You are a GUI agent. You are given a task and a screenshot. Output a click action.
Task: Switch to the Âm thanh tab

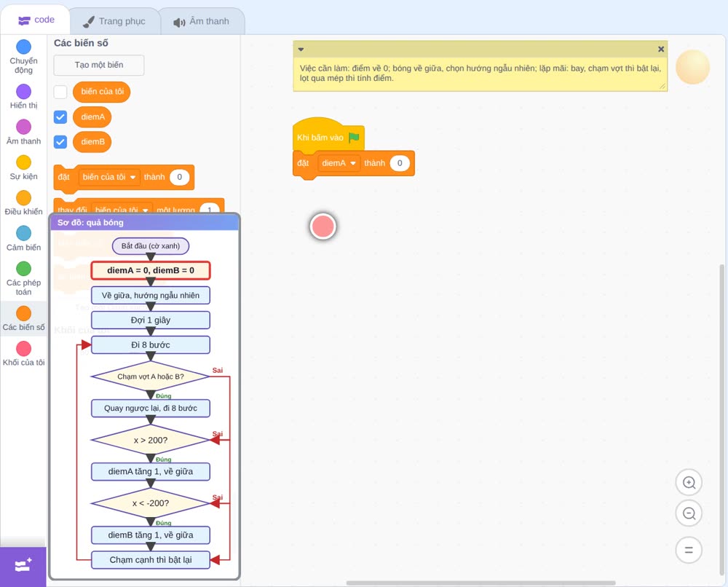tap(202, 21)
